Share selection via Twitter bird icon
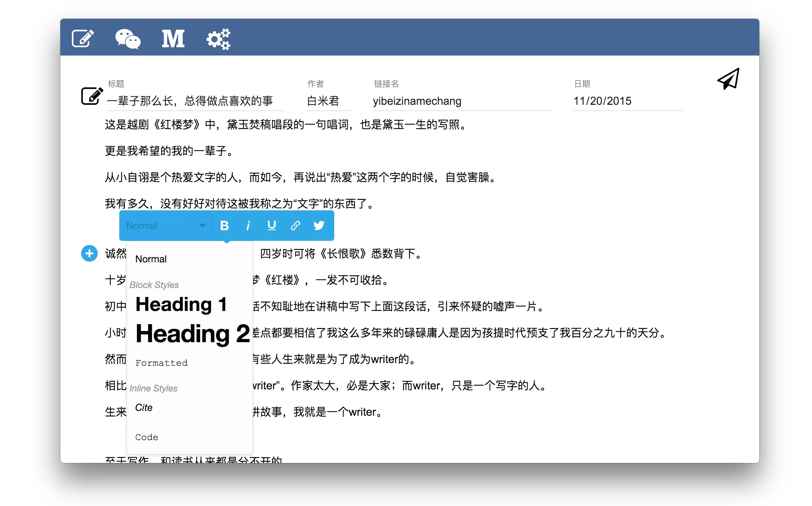812x506 pixels. pyautogui.click(x=319, y=226)
